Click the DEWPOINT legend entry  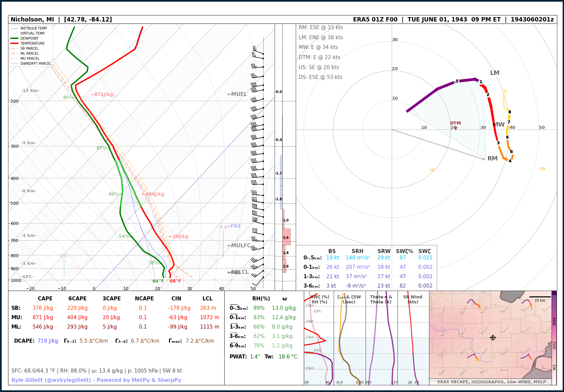point(30,38)
